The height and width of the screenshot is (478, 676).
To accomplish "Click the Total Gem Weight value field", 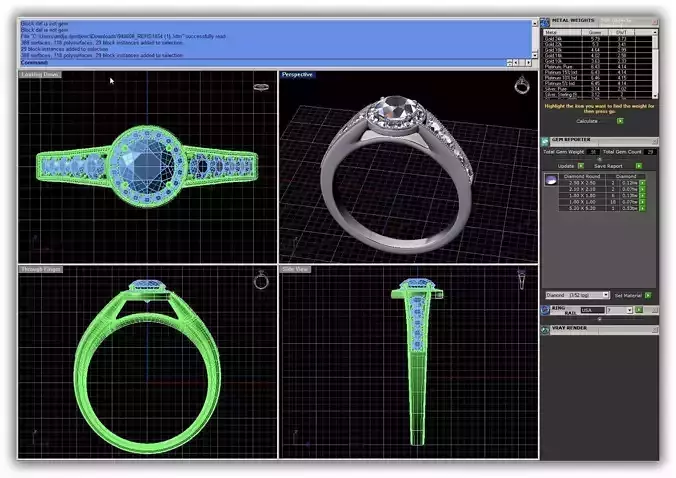I will tap(593, 152).
